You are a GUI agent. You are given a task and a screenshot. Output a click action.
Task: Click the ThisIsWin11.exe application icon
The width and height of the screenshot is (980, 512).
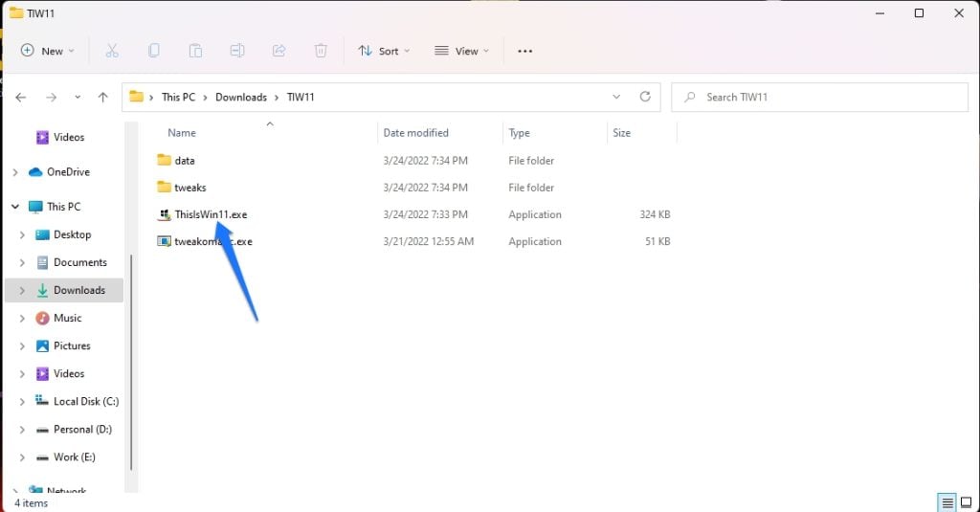pyautogui.click(x=164, y=214)
